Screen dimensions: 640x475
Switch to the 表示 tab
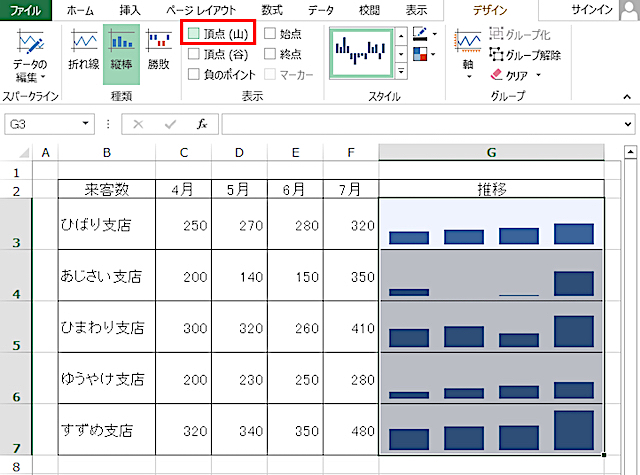coord(416,10)
